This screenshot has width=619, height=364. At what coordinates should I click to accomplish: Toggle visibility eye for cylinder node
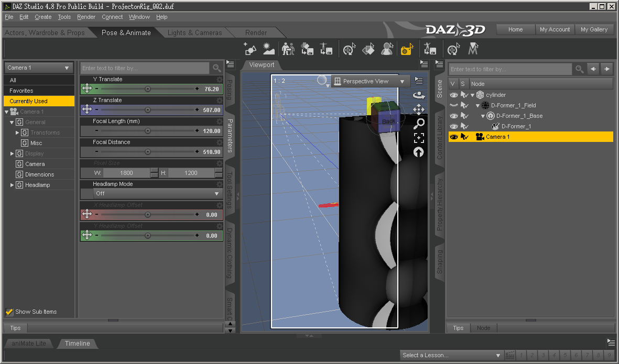[454, 95]
